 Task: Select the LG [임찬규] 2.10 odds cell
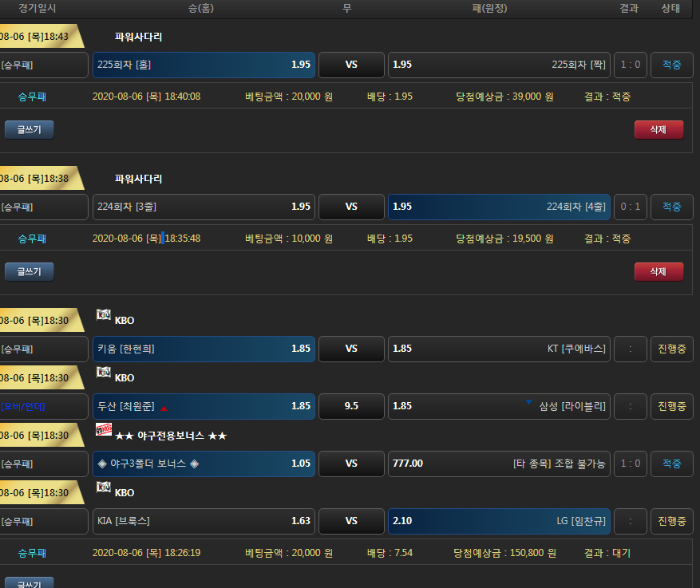pos(499,521)
